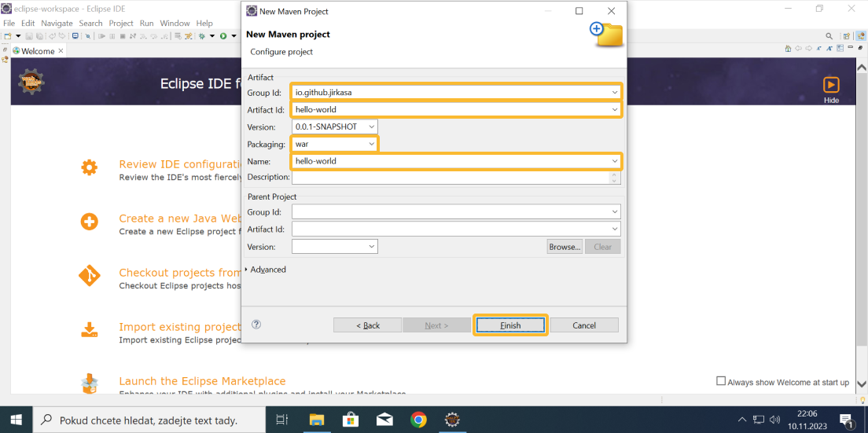Click the Import existing projects download icon
This screenshot has width=868, height=433.
click(x=89, y=330)
